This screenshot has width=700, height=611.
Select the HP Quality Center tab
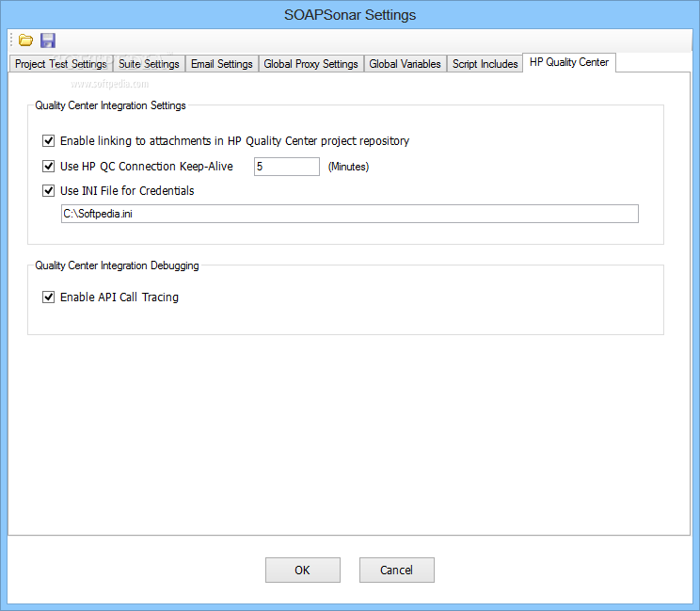[x=569, y=62]
